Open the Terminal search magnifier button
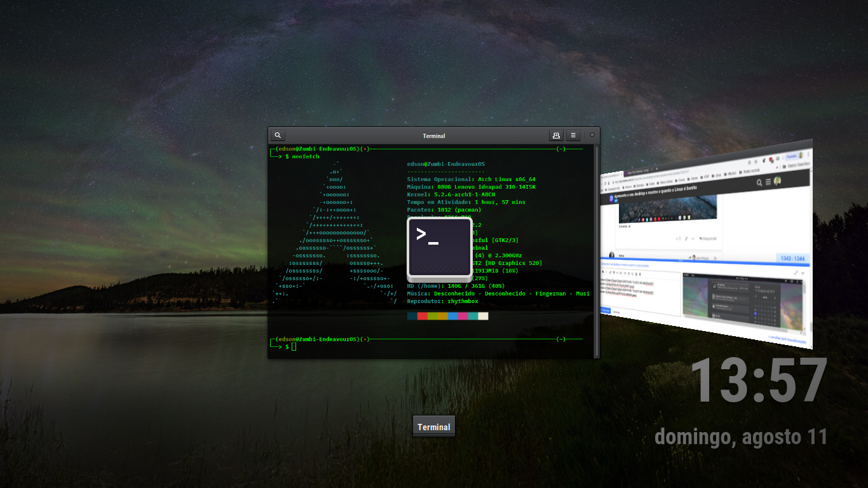This screenshot has height=488, width=868. coord(278,135)
